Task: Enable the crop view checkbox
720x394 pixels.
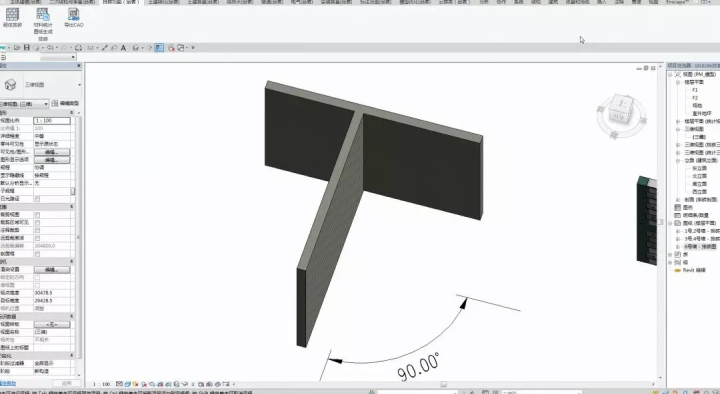Action: pyautogui.click(x=38, y=214)
